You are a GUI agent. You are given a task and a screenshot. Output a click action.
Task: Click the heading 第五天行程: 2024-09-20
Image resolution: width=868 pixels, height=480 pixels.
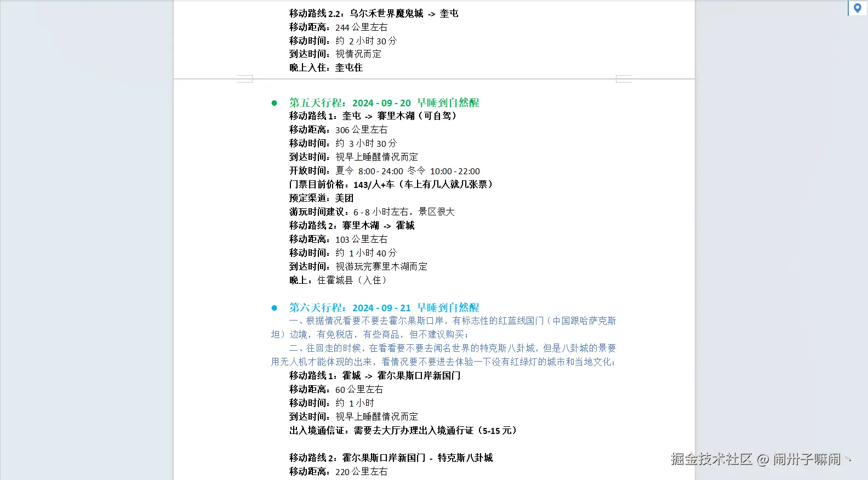[x=384, y=102]
